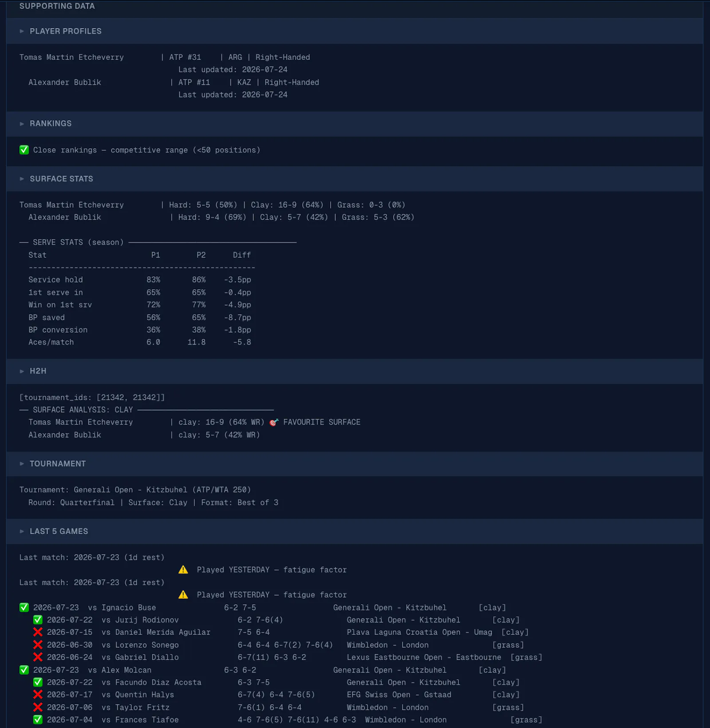The image size is (710, 728).
Task: Click the Wimbledon - London entry for Sonego
Action: [387, 645]
